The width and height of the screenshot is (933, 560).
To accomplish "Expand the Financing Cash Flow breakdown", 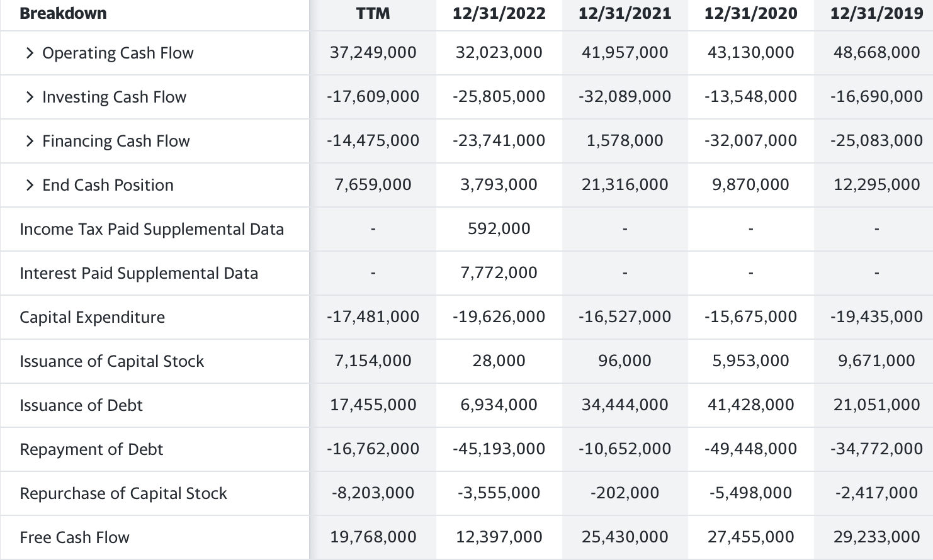I will 116,141.
